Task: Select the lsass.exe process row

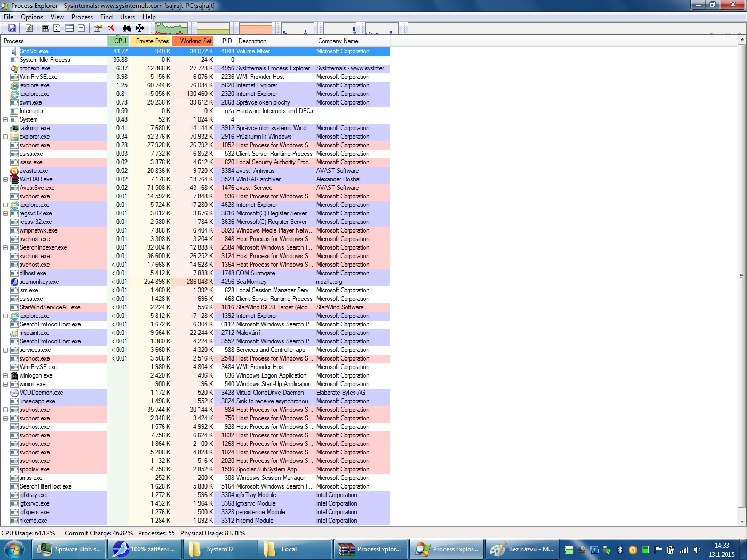Action: pyautogui.click(x=195, y=162)
